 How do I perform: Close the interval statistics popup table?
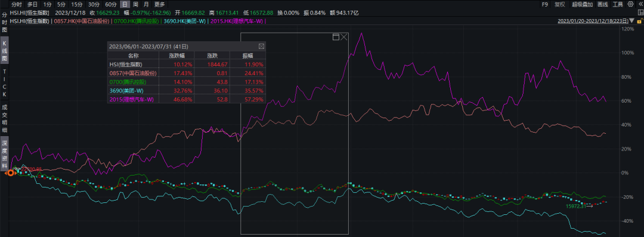(262, 47)
